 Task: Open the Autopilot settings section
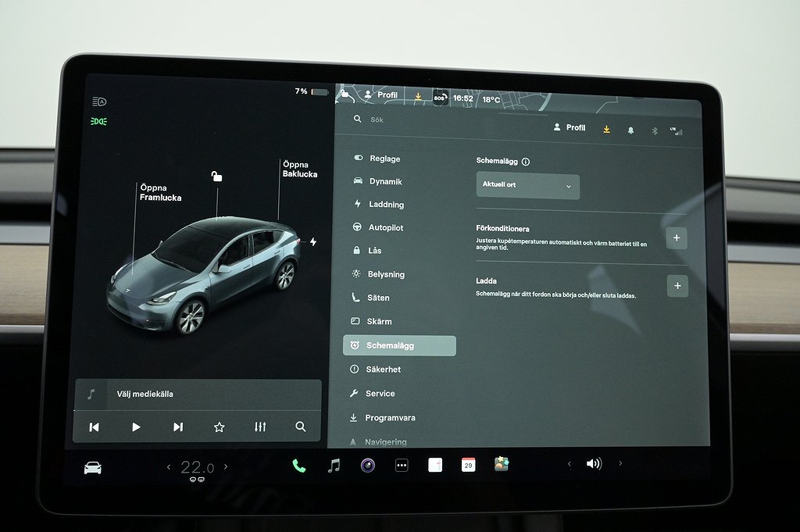pyautogui.click(x=385, y=227)
